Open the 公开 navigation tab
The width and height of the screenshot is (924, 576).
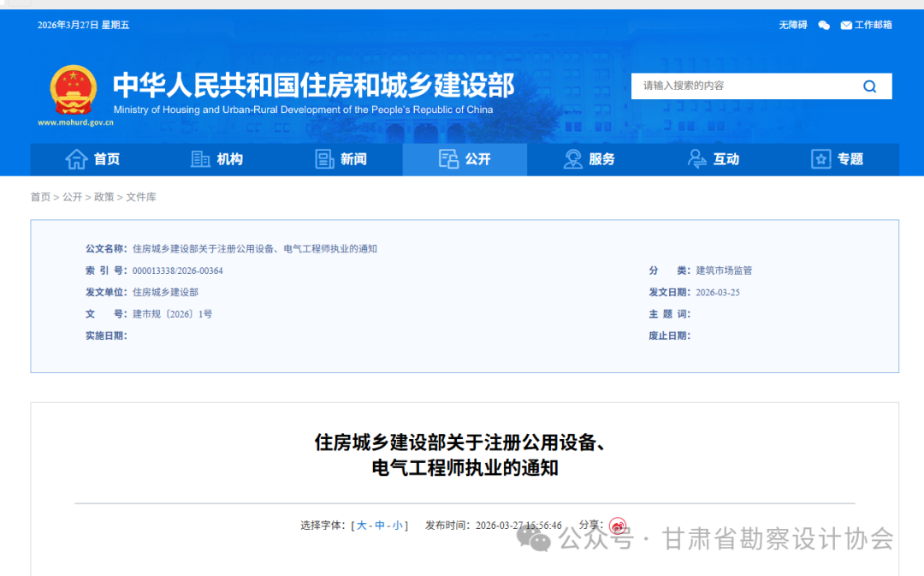[465, 159]
